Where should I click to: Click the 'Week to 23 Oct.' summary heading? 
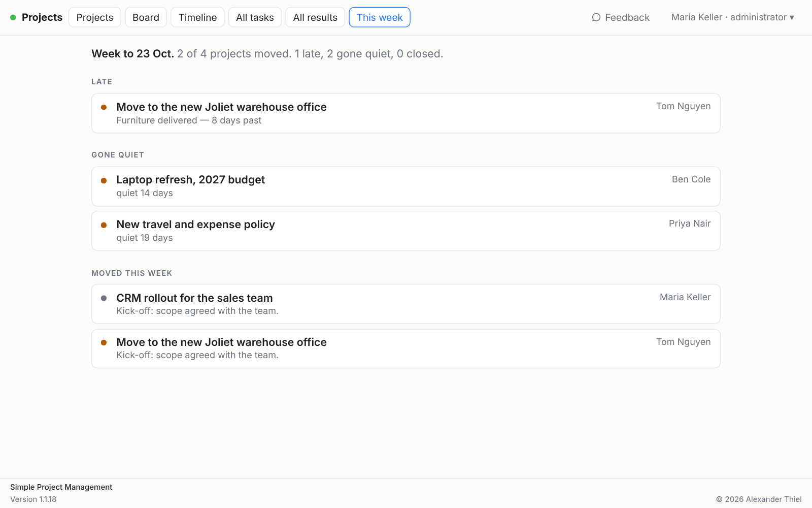[132, 54]
